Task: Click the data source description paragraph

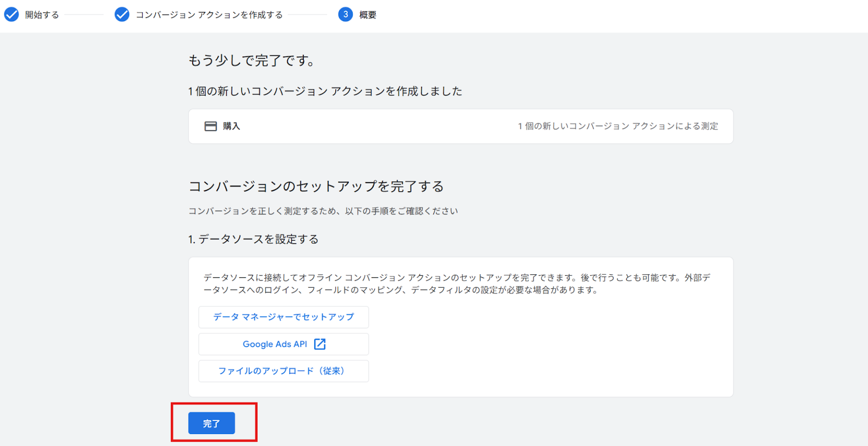Action: coord(456,283)
